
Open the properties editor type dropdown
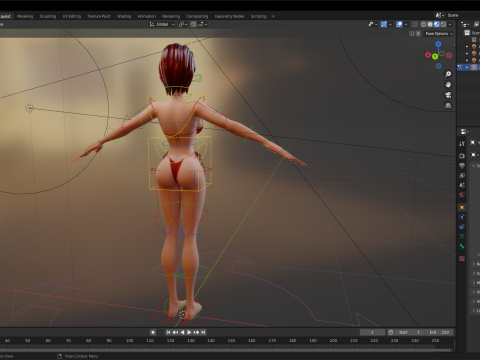pyautogui.click(x=465, y=132)
